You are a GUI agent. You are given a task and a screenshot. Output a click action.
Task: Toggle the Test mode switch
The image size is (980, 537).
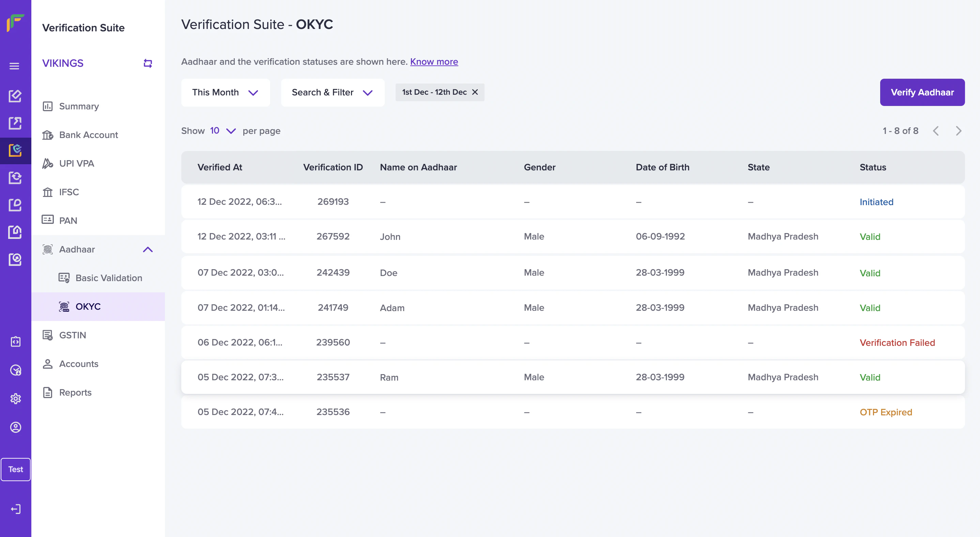click(16, 469)
